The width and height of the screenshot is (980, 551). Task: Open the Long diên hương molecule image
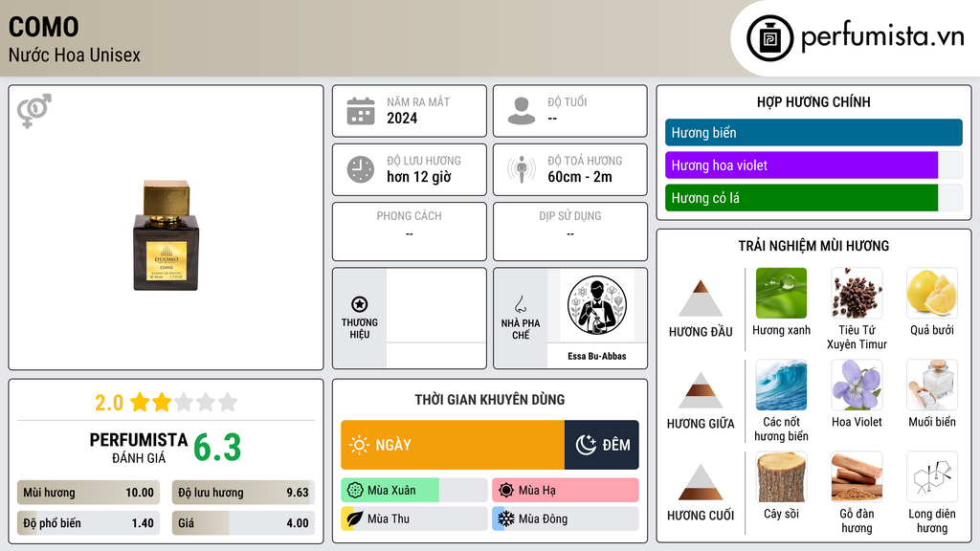tap(932, 476)
